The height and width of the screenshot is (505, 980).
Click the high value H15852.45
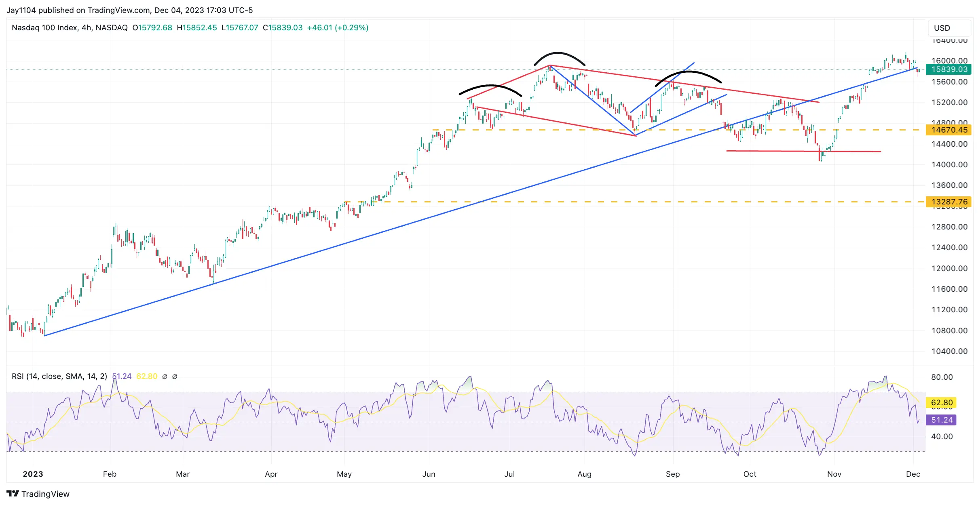click(x=197, y=27)
